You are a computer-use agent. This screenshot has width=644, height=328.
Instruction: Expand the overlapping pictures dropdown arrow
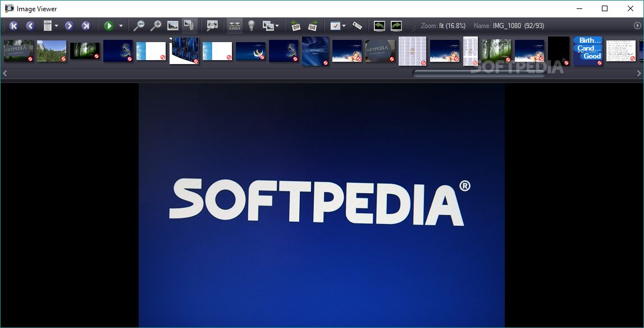point(277,26)
